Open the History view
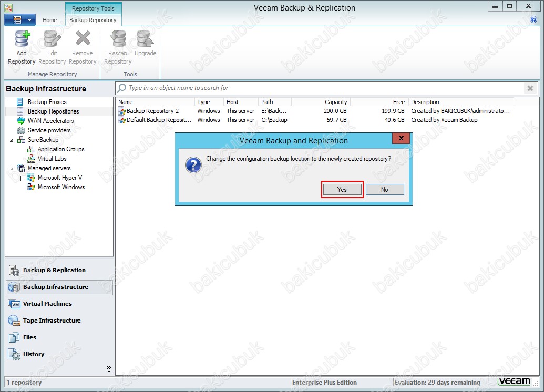This screenshot has width=544, height=392. click(x=59, y=354)
